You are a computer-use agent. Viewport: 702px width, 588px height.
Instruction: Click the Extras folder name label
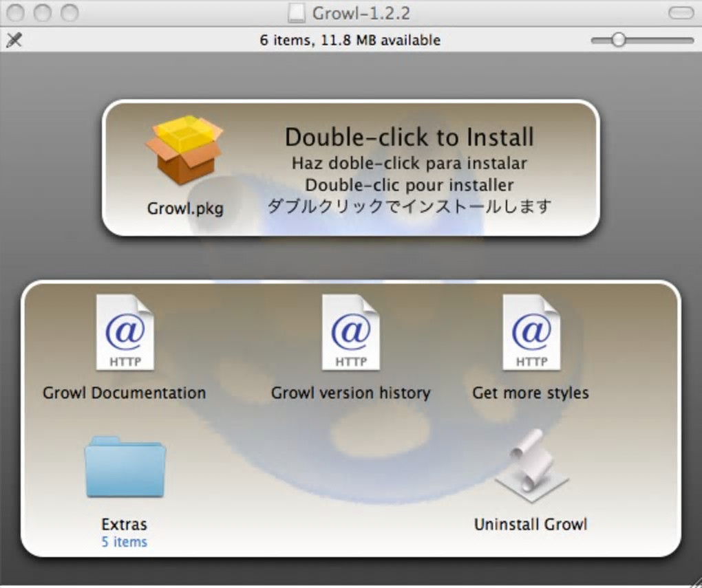(124, 524)
